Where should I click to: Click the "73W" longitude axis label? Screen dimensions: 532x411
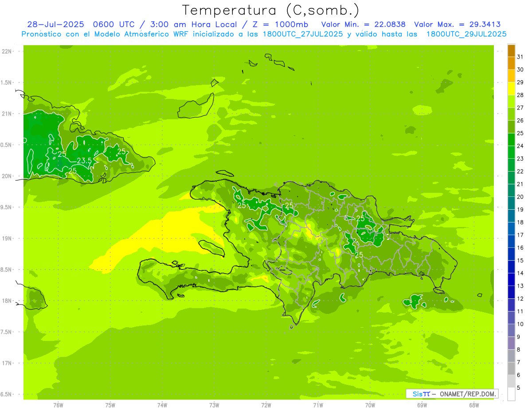coord(214,405)
